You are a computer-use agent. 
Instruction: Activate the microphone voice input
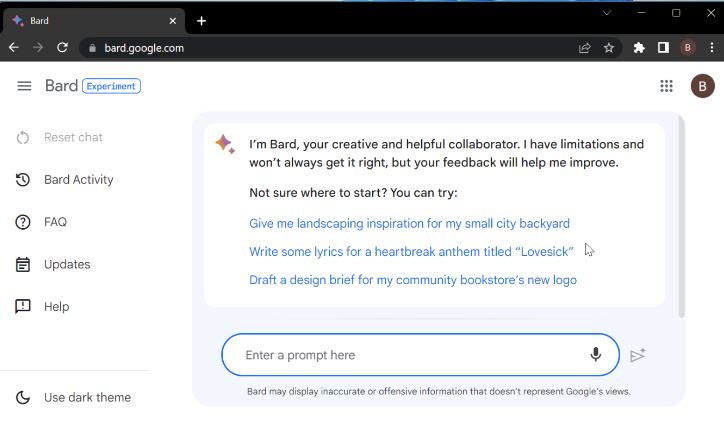click(x=596, y=355)
